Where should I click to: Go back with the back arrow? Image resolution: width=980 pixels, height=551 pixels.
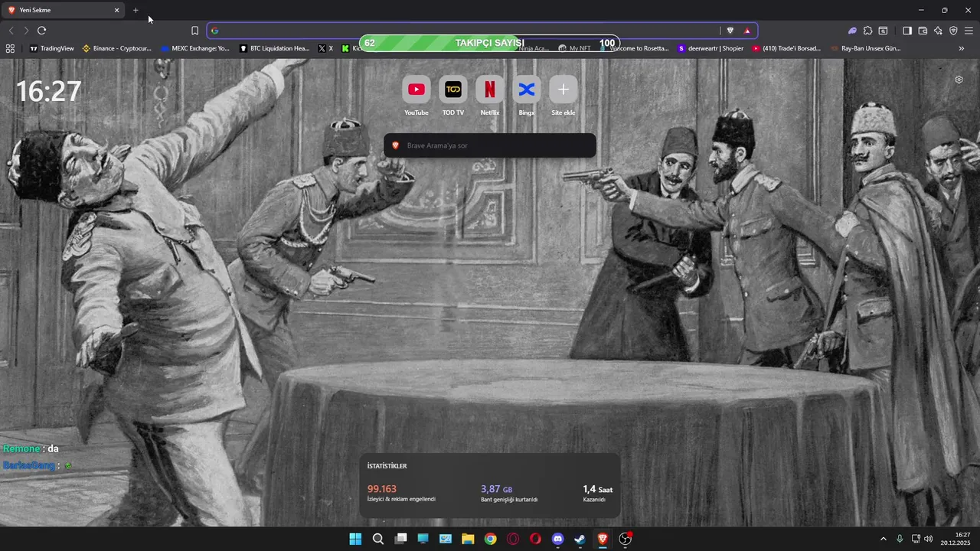click(x=11, y=31)
